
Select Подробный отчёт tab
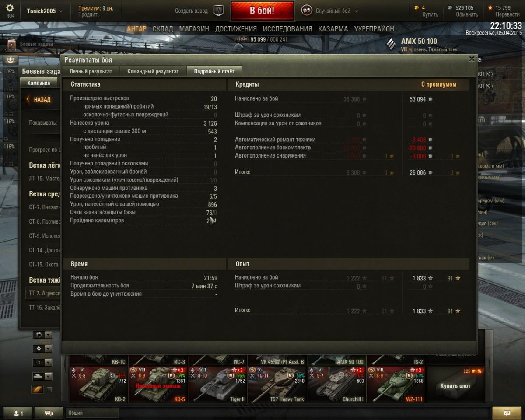(214, 71)
